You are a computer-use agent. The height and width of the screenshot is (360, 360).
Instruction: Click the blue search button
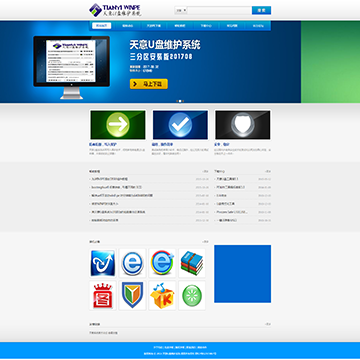pyautogui.click(x=261, y=10)
